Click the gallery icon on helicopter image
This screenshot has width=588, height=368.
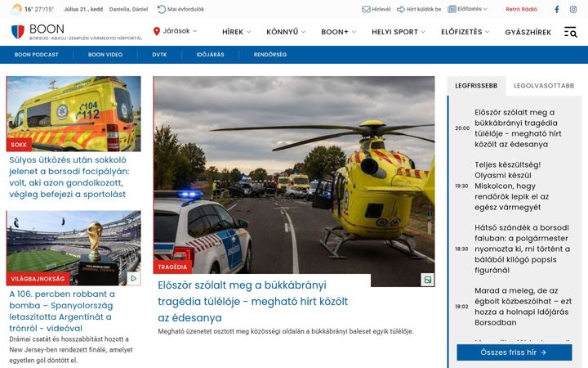click(x=427, y=280)
